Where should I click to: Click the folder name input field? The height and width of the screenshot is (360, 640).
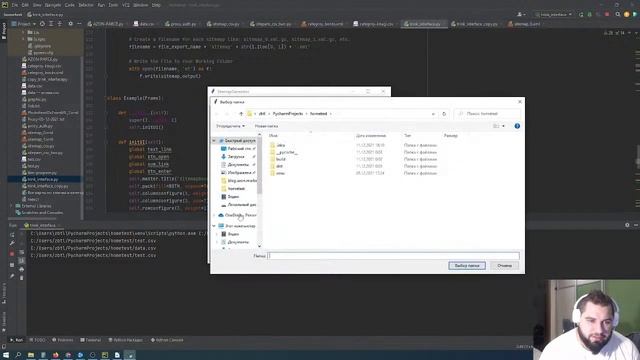click(393, 256)
